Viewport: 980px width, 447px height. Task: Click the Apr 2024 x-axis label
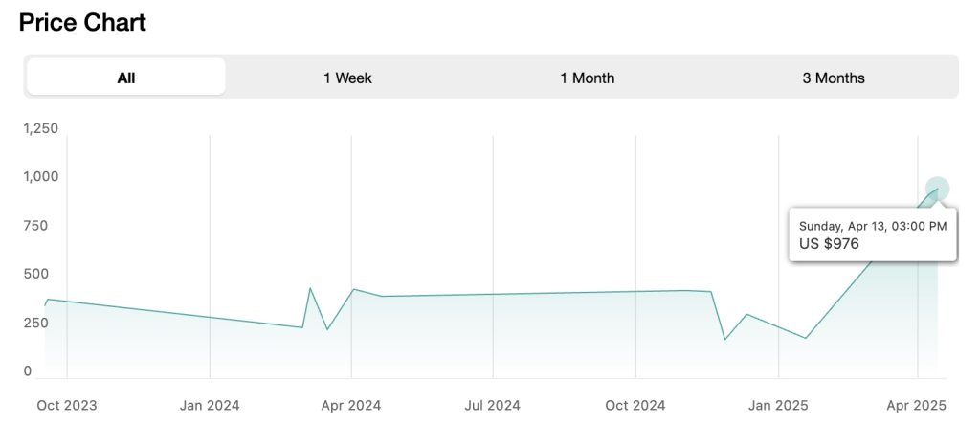pyautogui.click(x=351, y=406)
